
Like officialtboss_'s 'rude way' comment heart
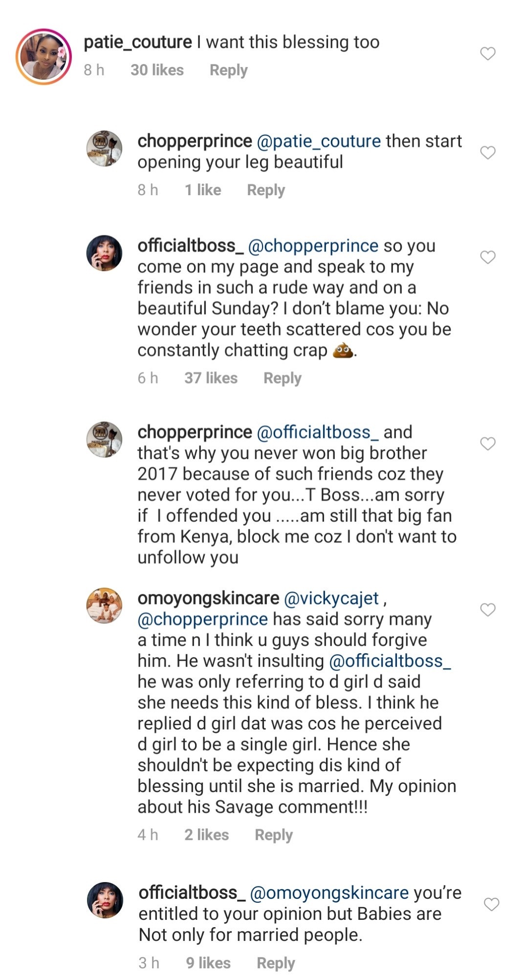tap(487, 257)
